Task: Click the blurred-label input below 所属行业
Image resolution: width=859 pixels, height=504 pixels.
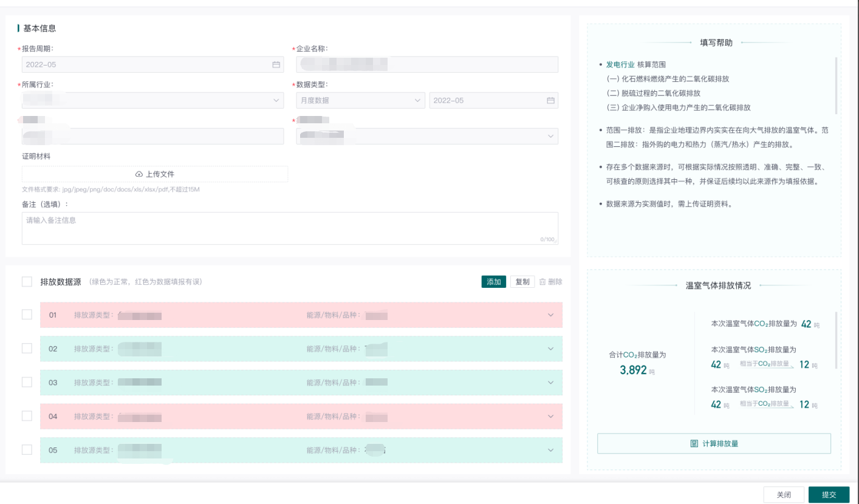Action: click(x=152, y=136)
